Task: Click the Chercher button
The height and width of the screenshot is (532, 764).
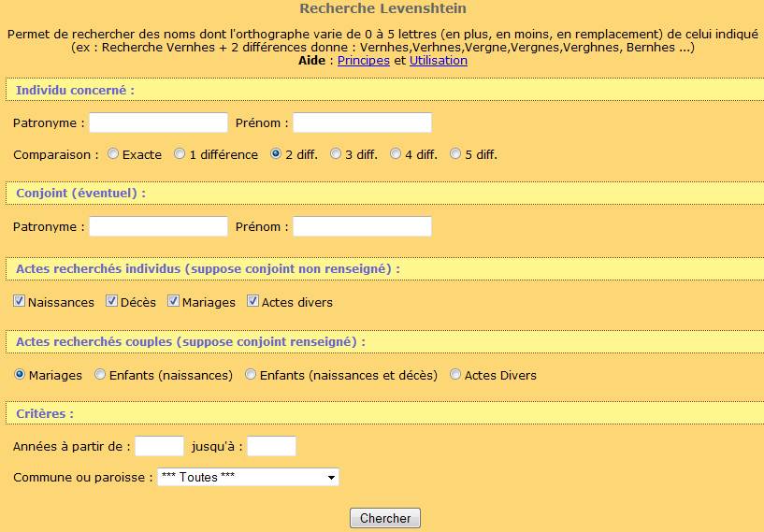Action: pos(385,518)
